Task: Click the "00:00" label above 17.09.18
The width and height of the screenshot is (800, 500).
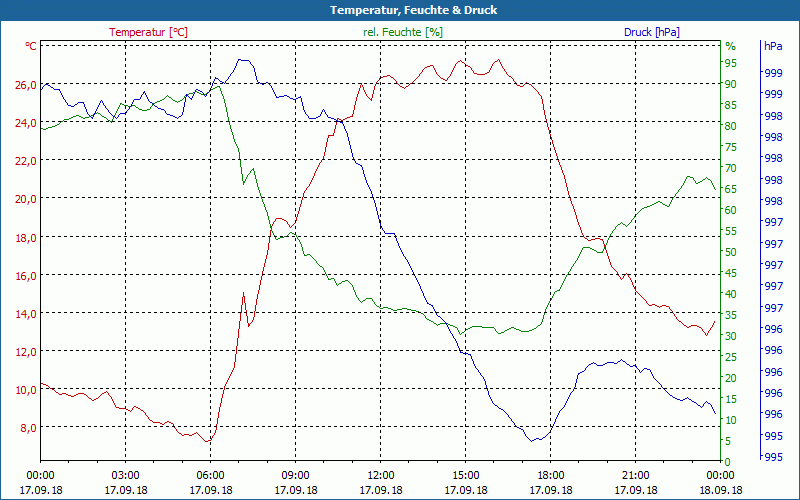Action: (40, 476)
